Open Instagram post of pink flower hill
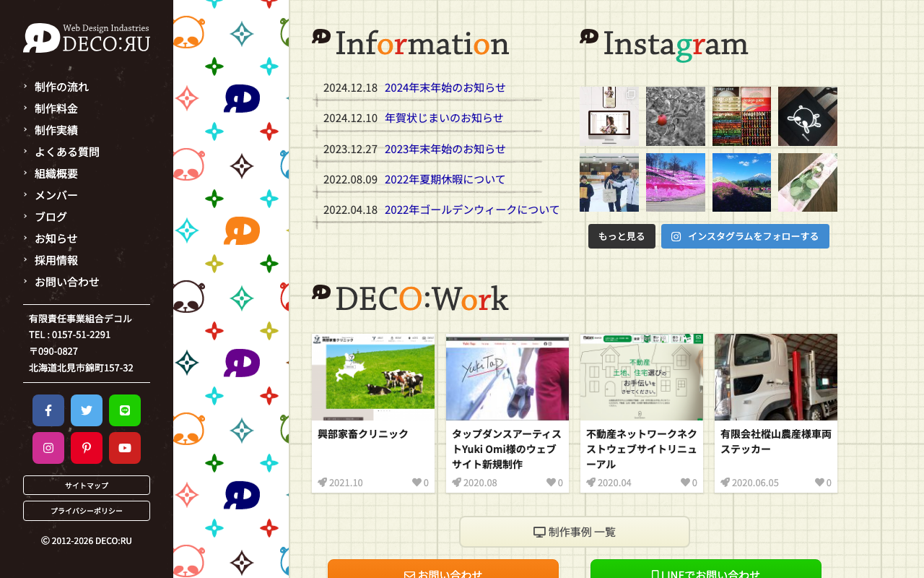The width and height of the screenshot is (924, 578). click(676, 182)
